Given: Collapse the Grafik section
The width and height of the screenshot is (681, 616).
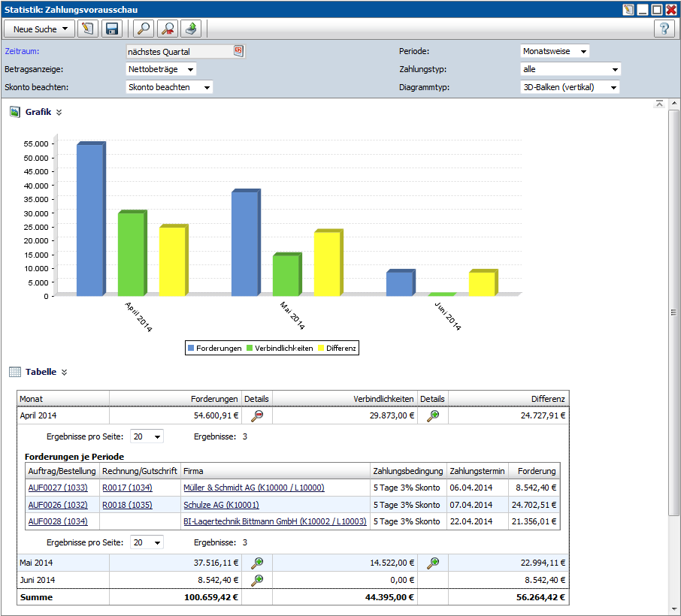Looking at the screenshot, I should [x=59, y=112].
